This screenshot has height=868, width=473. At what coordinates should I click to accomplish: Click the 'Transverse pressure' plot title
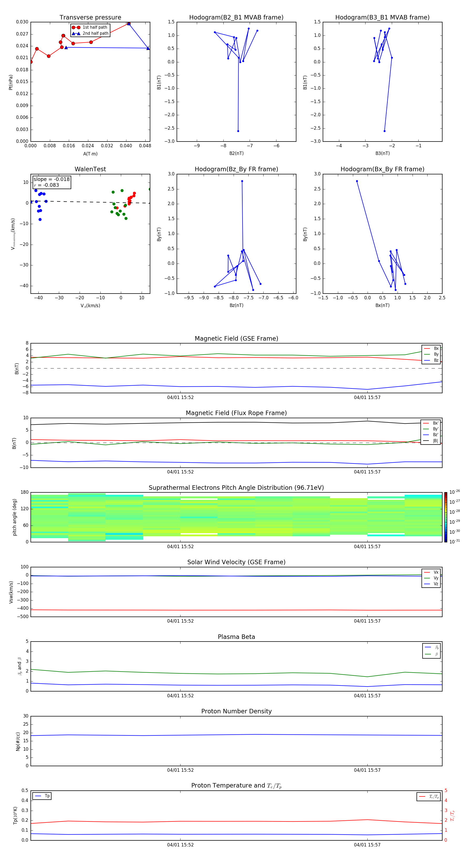click(x=90, y=17)
